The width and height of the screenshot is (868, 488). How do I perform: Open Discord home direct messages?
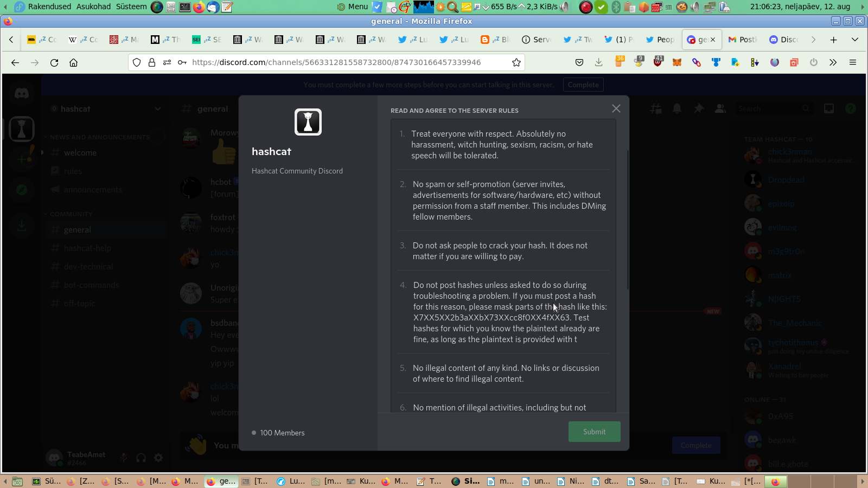22,93
